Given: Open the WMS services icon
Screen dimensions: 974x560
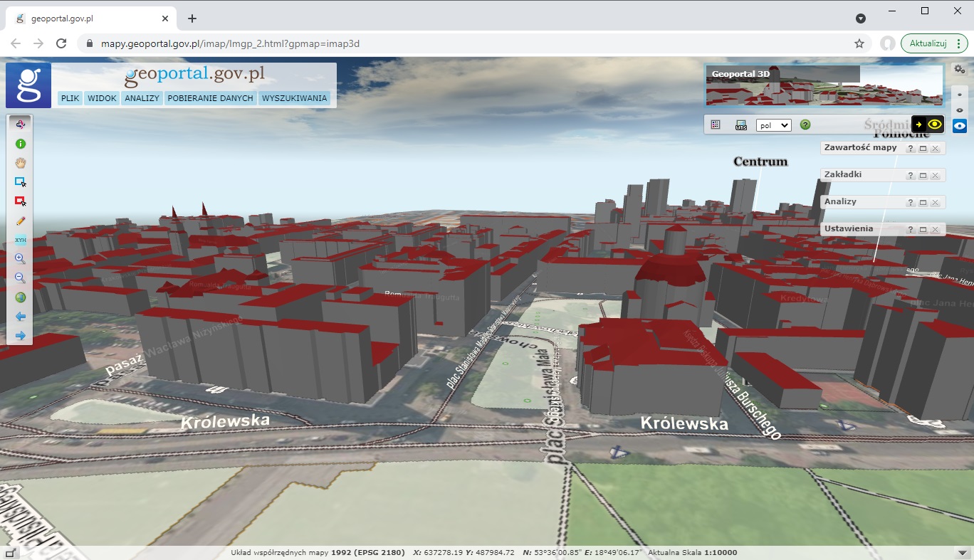Looking at the screenshot, I should pos(741,125).
